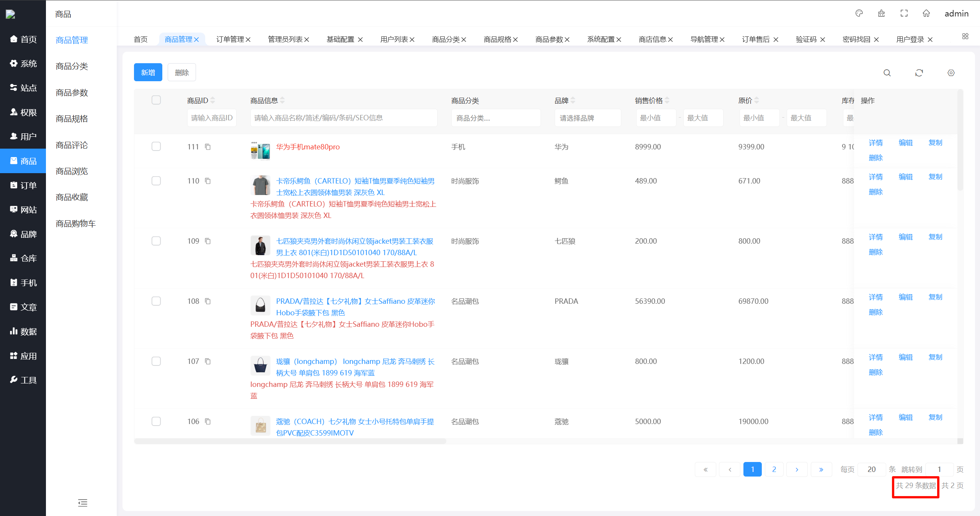Open the admin user menu
This screenshot has width=980, height=516.
point(956,13)
